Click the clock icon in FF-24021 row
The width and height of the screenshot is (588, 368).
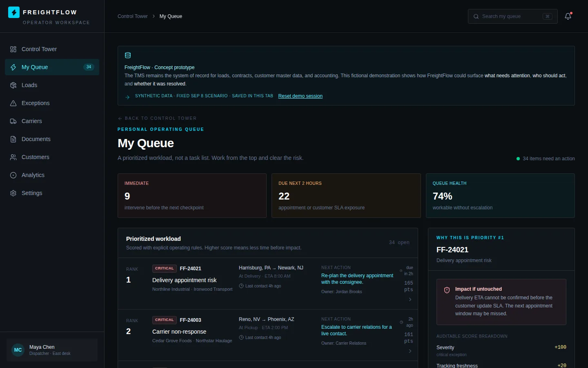[x=241, y=286]
